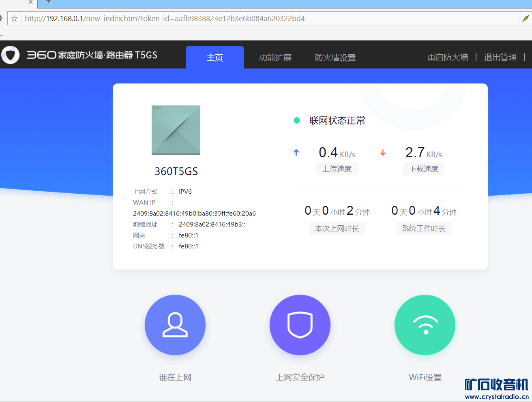
Task: Click the 上网安全保护 label
Action: 300,377
